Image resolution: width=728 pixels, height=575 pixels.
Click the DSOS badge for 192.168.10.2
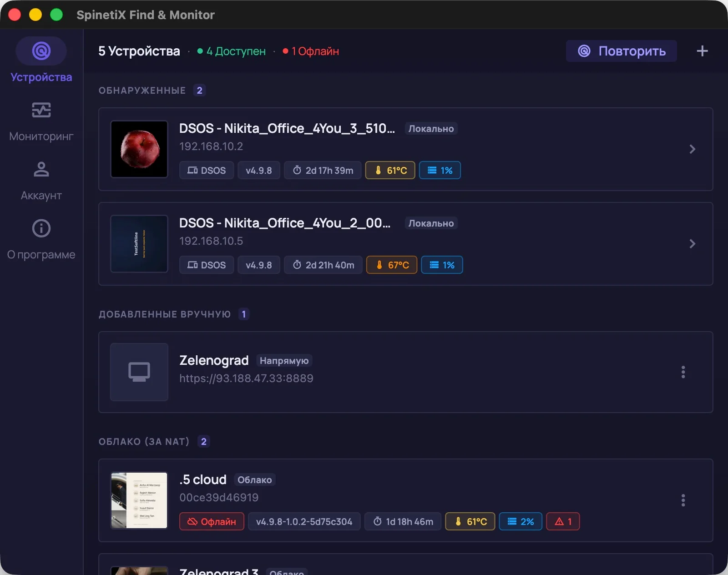click(x=207, y=171)
